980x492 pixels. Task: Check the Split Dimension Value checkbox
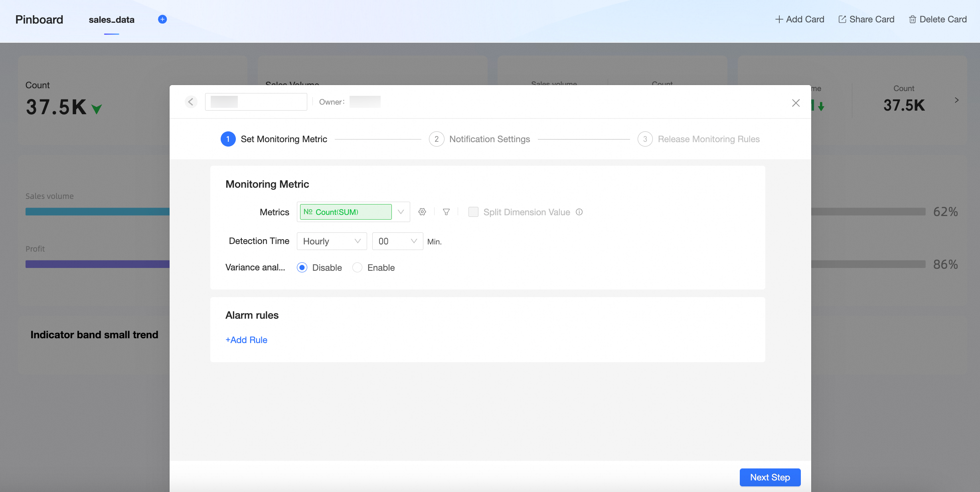coord(473,212)
